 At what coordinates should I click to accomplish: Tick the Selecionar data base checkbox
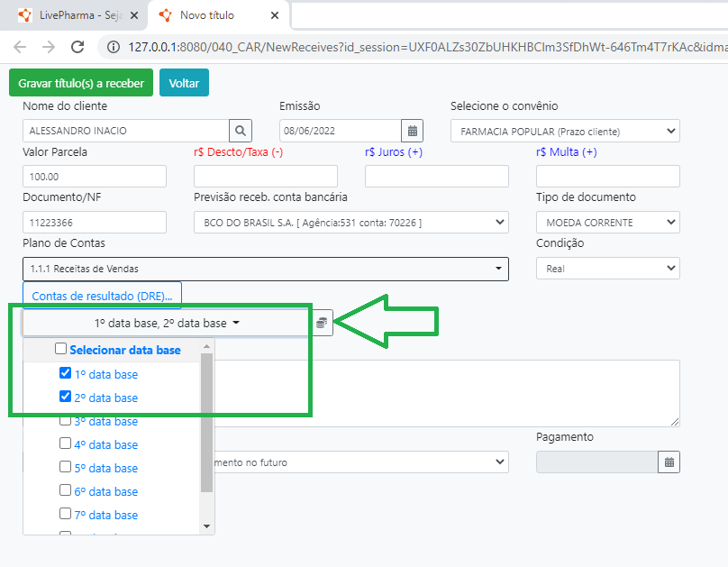click(60, 349)
